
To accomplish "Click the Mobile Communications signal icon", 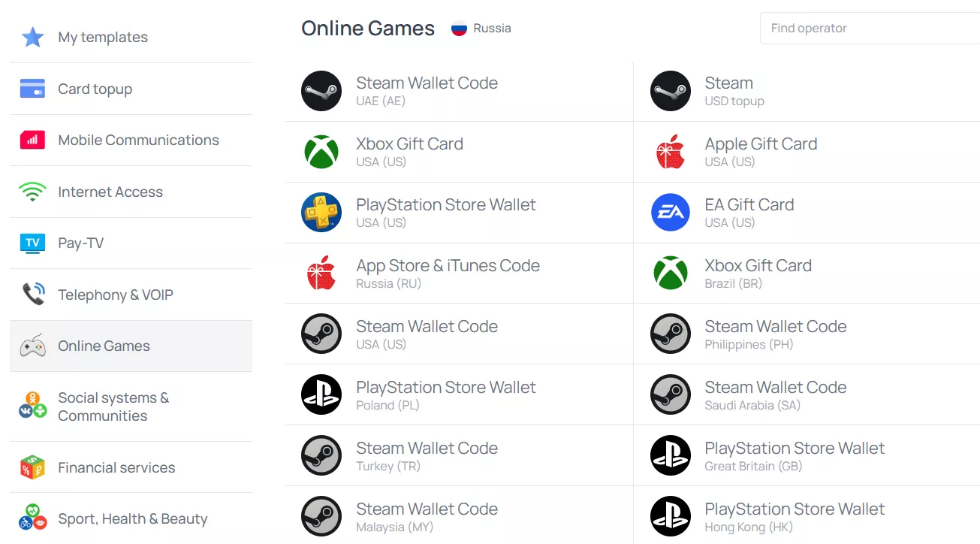I will coord(32,140).
